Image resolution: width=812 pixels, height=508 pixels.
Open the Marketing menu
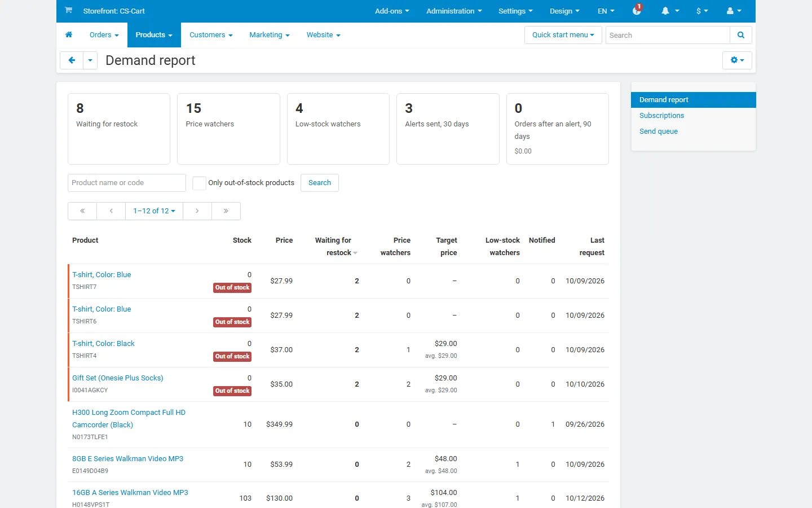pyautogui.click(x=270, y=35)
